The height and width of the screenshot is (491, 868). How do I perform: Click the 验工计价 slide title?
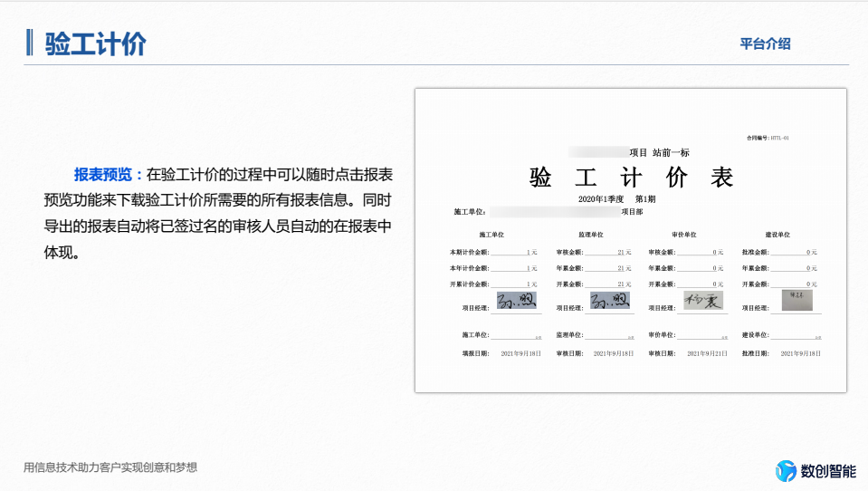point(95,43)
